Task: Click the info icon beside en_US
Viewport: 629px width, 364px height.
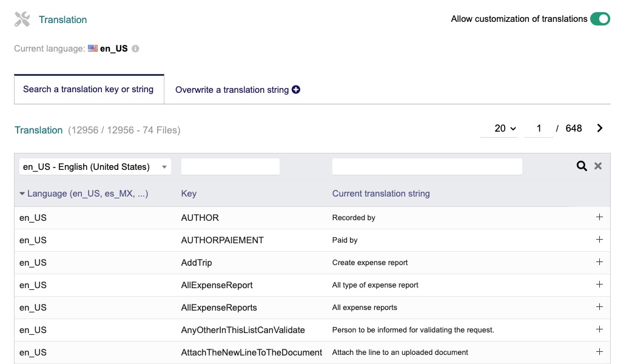Action: point(135,49)
